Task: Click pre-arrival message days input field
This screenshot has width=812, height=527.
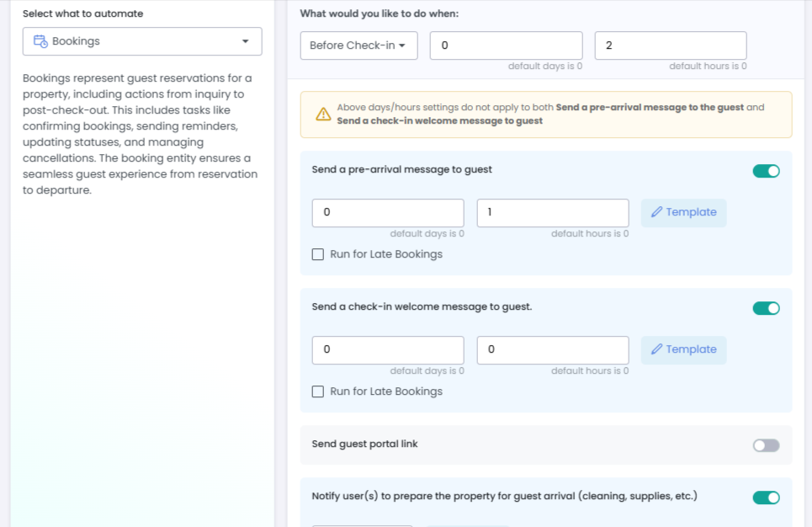Action: 387,212
